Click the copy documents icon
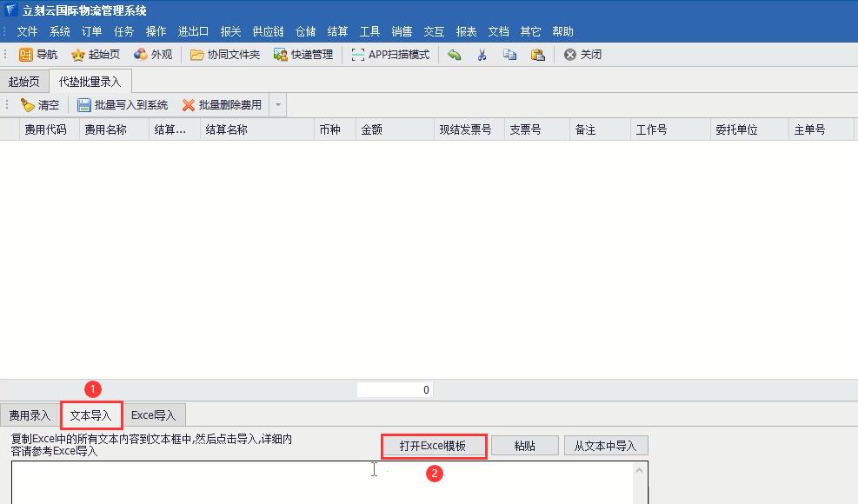The height and width of the screenshot is (504, 858). [510, 55]
